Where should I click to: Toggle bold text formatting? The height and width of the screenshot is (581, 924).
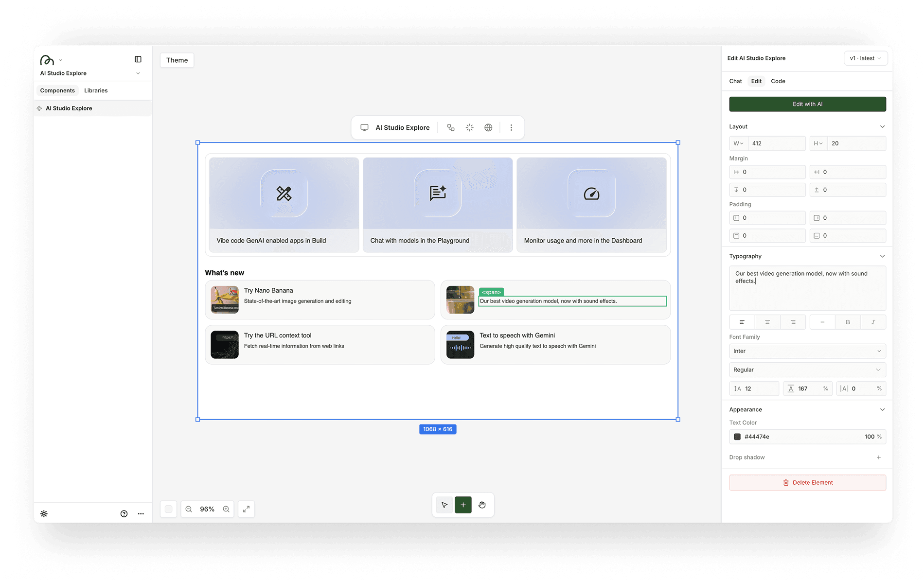tap(848, 322)
